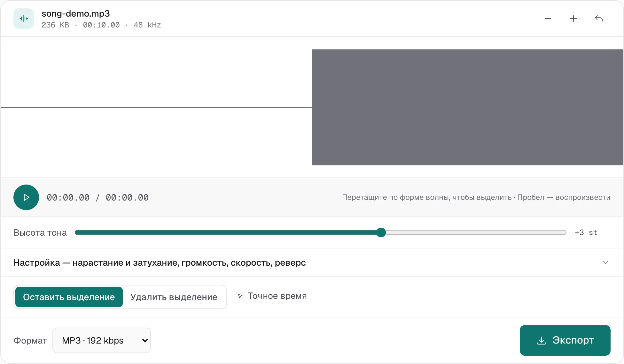Expand the Настройка section chevron
Viewport: 624px width, 364px height.
(605, 262)
